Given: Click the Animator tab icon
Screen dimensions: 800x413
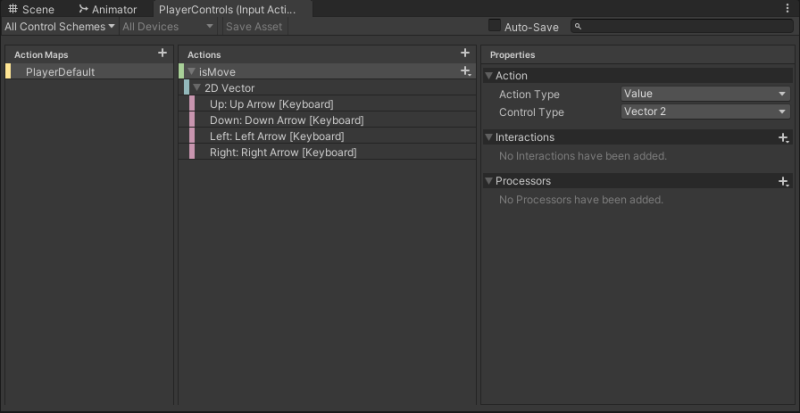Looking at the screenshot, I should pos(83,9).
